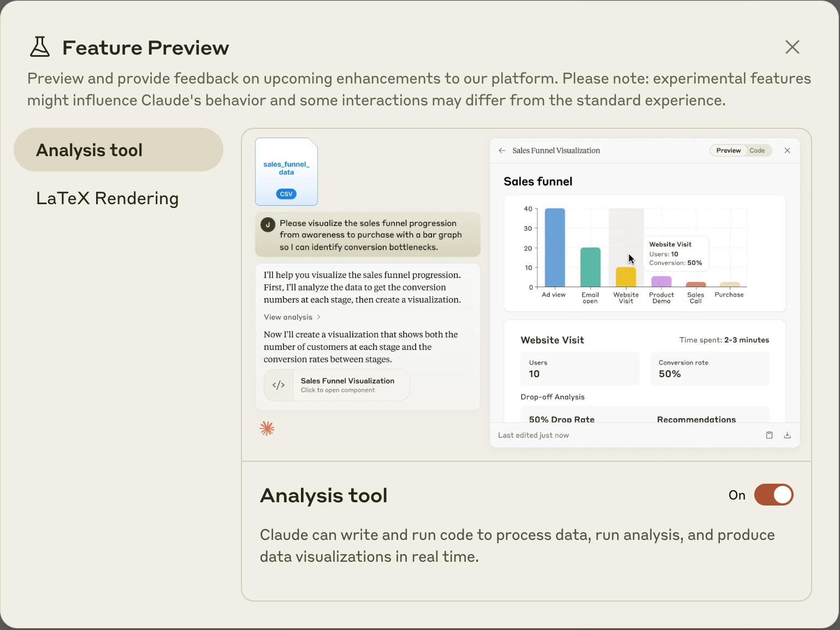Click the CSV badge on file
This screenshot has width=840, height=630.
[286, 194]
